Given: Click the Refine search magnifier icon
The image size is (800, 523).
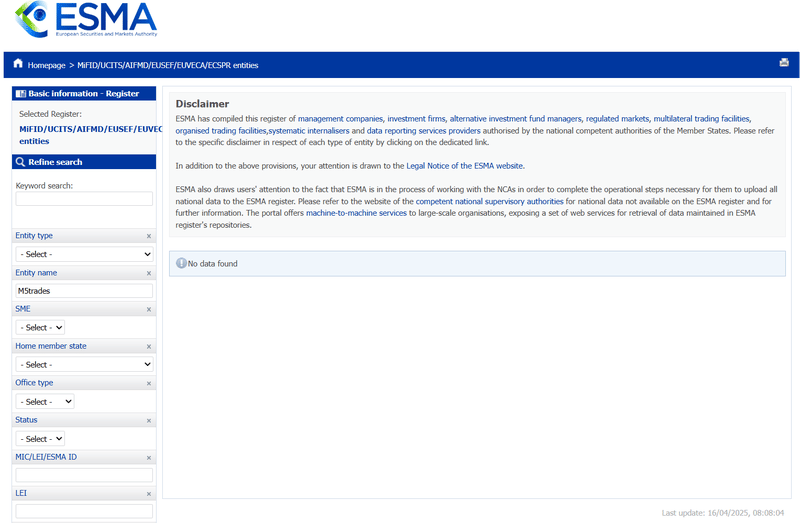Looking at the screenshot, I should pos(20,162).
